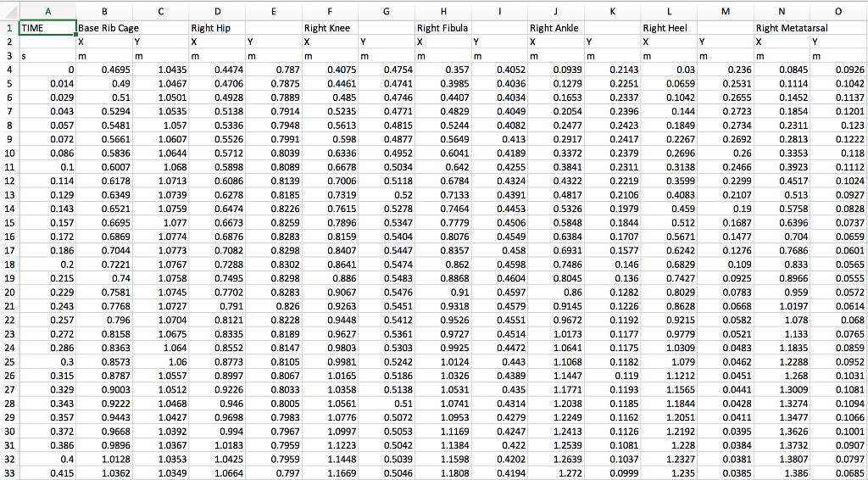The image size is (868, 480).
Task: Select cell with value 0.0939
Action: tap(556, 70)
